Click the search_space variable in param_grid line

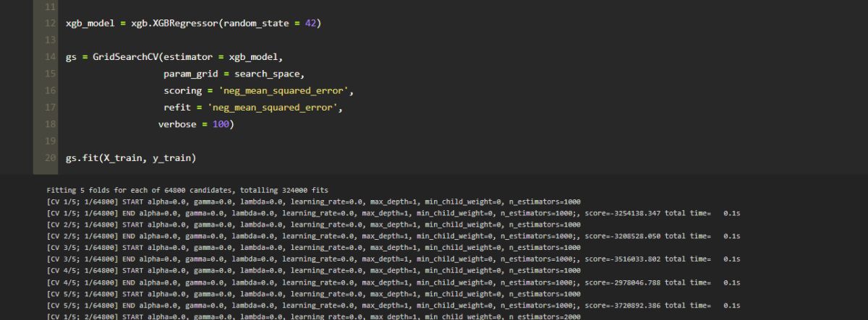click(267, 74)
